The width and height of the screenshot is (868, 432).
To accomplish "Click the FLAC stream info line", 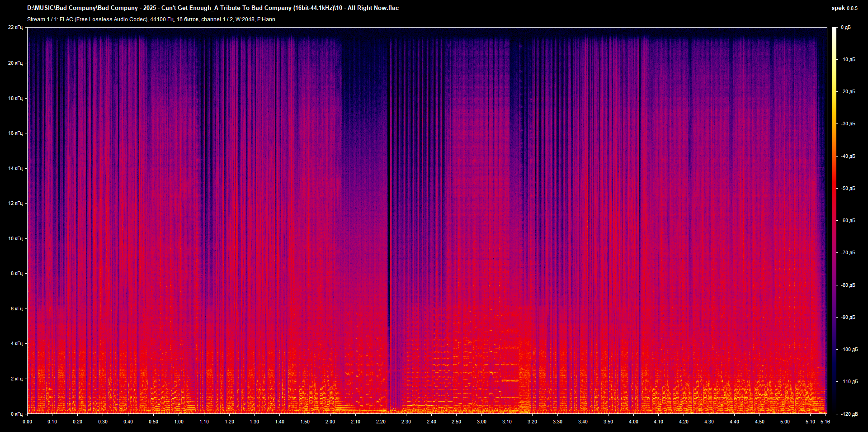I will point(151,19).
